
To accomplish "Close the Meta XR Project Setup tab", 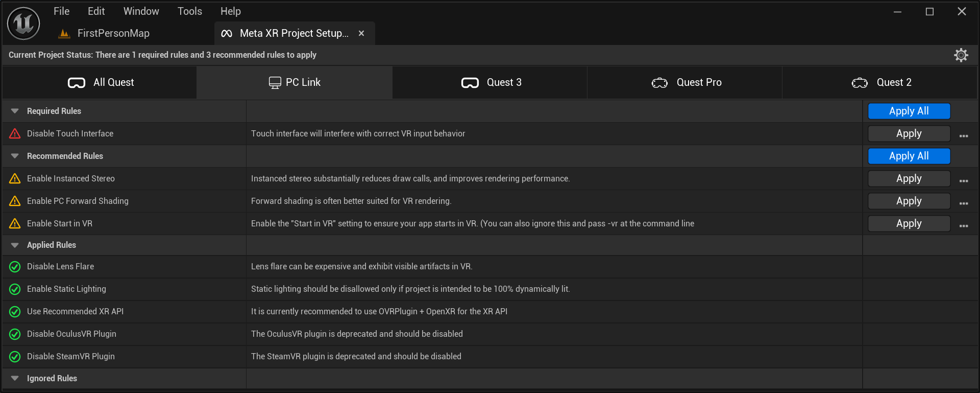I will click(x=361, y=33).
